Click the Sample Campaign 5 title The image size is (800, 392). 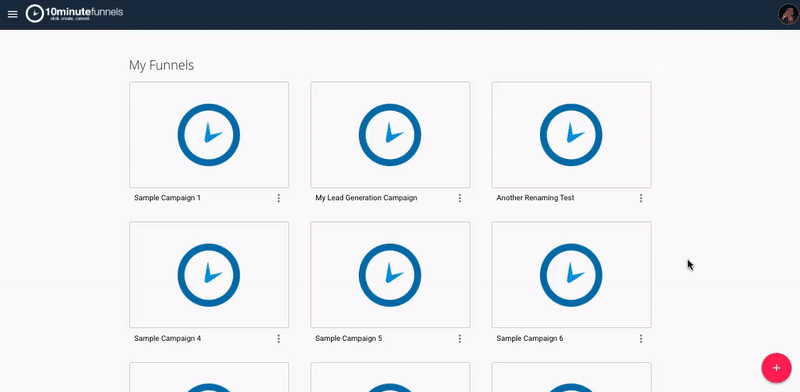(348, 338)
